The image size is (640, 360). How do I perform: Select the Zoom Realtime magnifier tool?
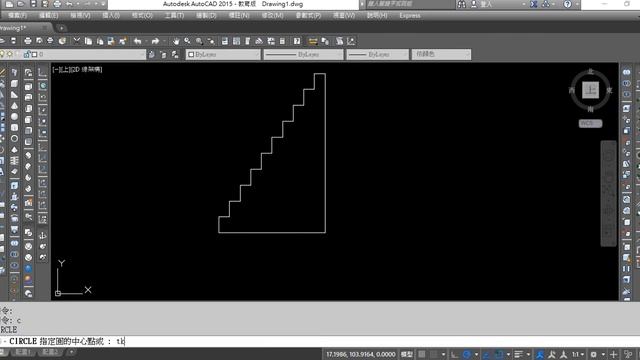(187, 41)
